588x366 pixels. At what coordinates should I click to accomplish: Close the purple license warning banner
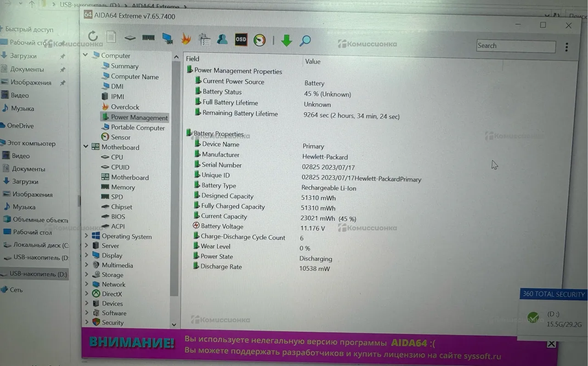point(551,344)
